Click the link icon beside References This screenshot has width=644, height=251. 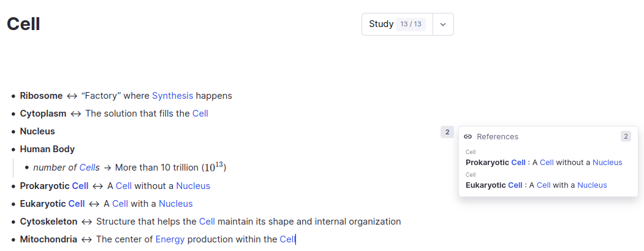(x=468, y=137)
